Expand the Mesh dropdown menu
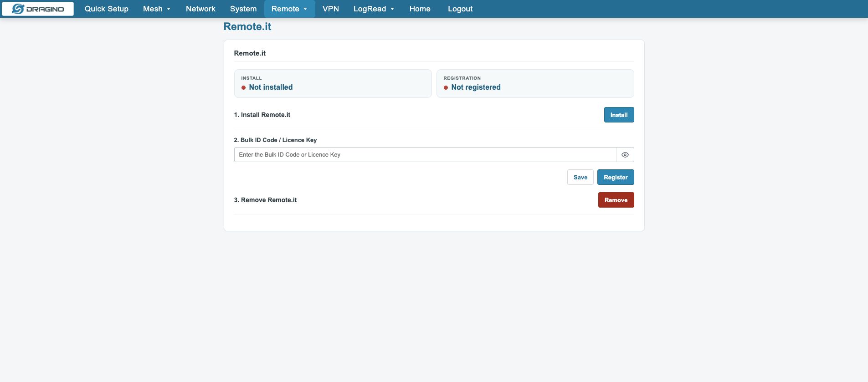Image resolution: width=868 pixels, height=382 pixels. (157, 9)
